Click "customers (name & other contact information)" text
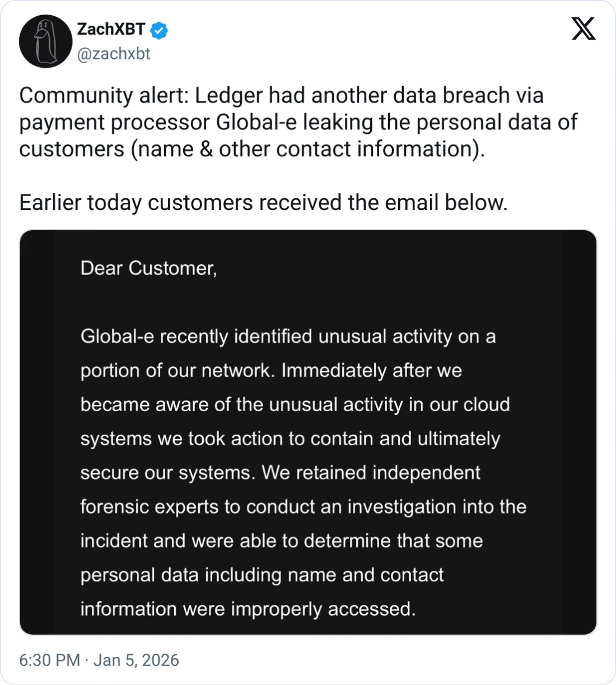The image size is (616, 685). click(251, 150)
